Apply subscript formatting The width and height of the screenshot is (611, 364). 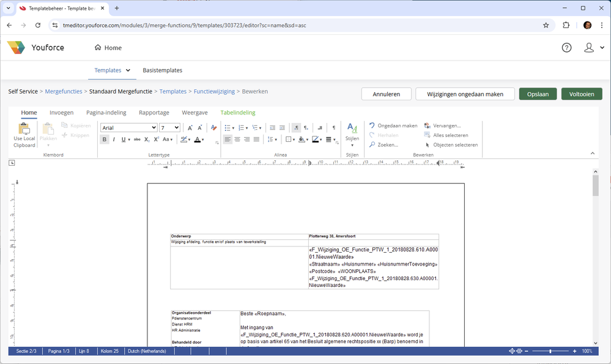pos(147,139)
